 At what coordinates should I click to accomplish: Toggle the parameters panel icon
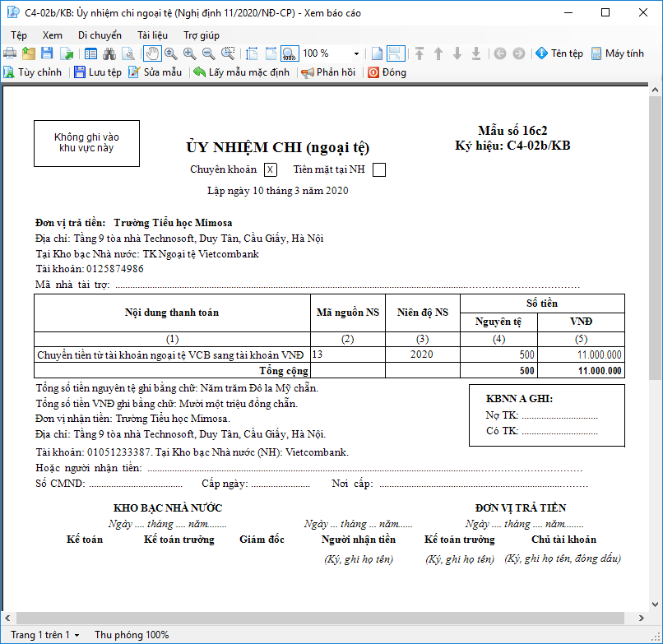(90, 53)
